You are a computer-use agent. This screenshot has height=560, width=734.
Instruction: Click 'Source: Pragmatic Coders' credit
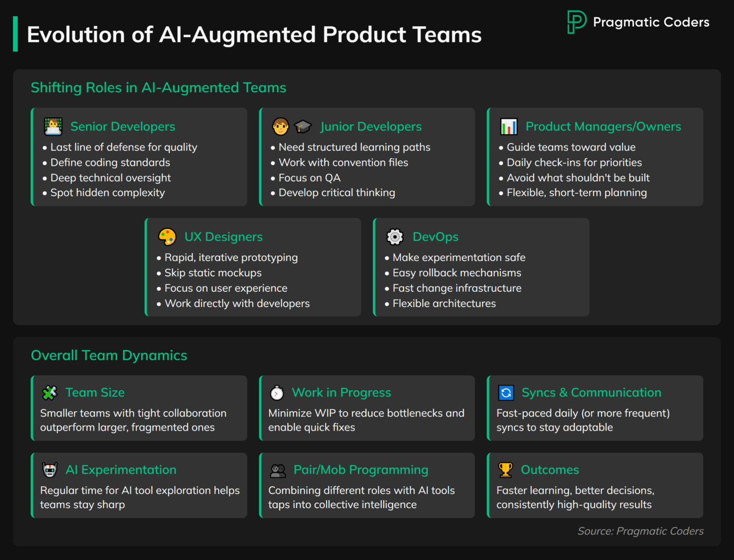tap(641, 531)
